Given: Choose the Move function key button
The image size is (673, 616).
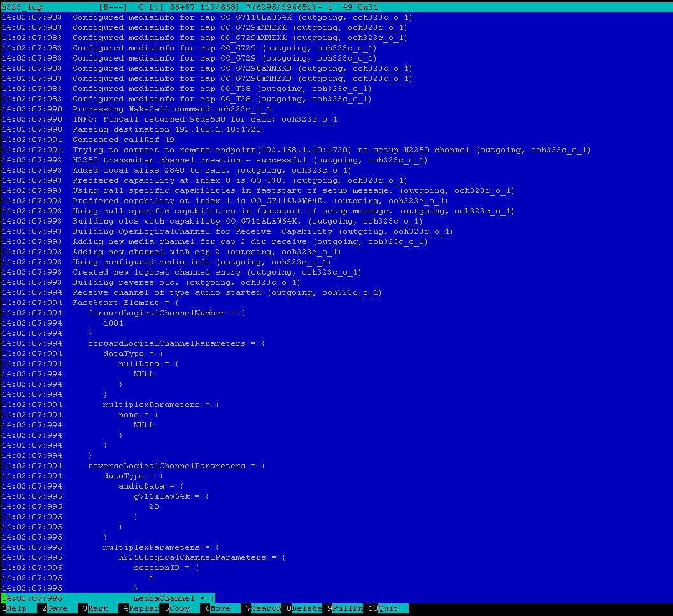Looking at the screenshot, I should pyautogui.click(x=220, y=608).
